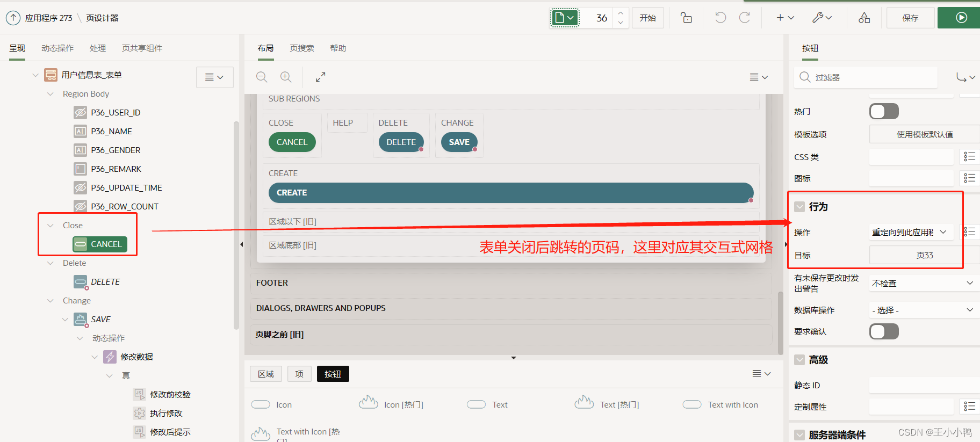Image resolution: width=980 pixels, height=442 pixels.
Task: Collapse the 服务器端条件 section
Action: coord(800,435)
